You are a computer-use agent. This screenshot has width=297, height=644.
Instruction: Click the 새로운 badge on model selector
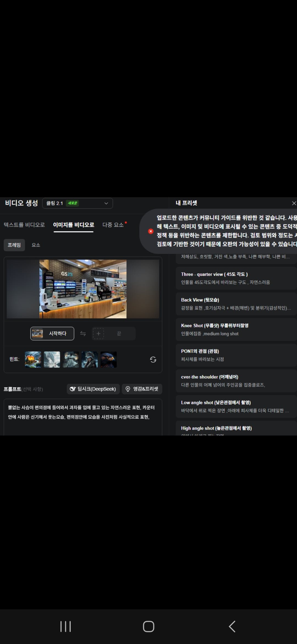pyautogui.click(x=73, y=203)
